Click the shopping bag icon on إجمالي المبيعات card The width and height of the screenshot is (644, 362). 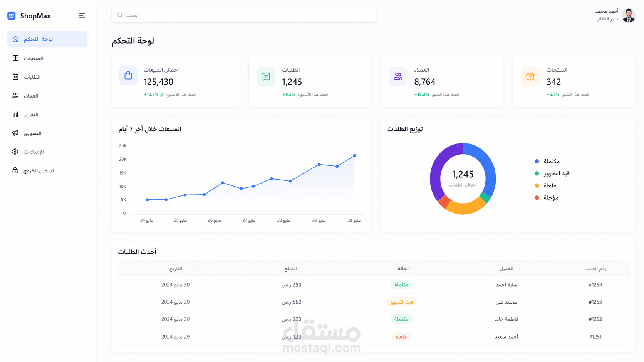coord(128,75)
